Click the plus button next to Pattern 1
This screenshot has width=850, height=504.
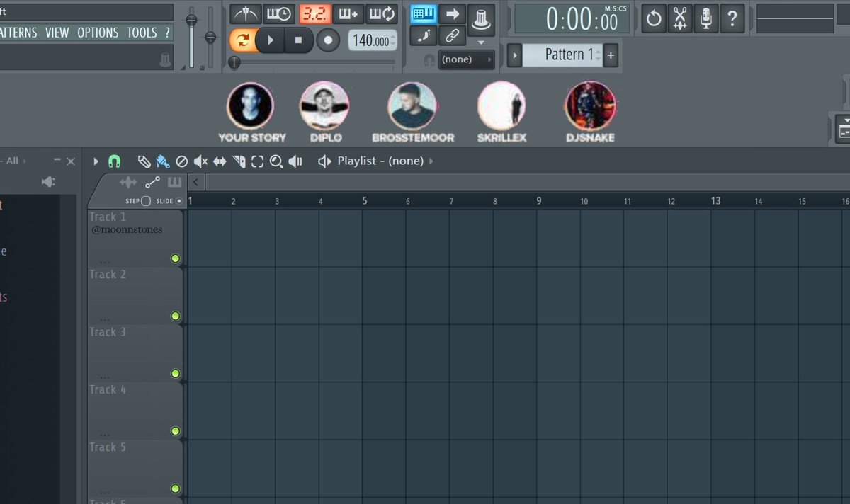point(611,55)
